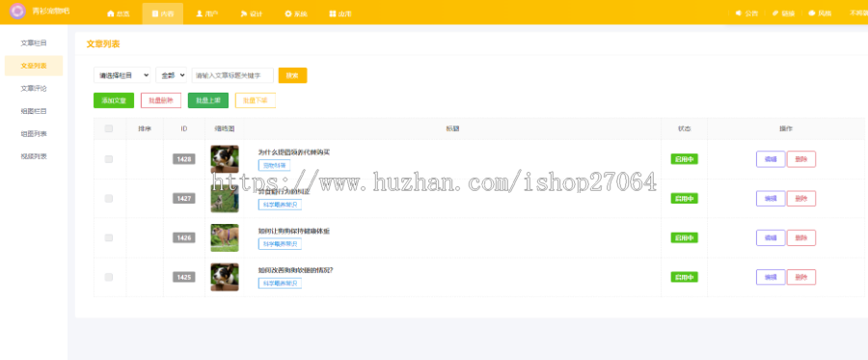The image size is (868, 360).
Task: Click the 科学喂养常识 tag under article 1427
Action: click(280, 205)
